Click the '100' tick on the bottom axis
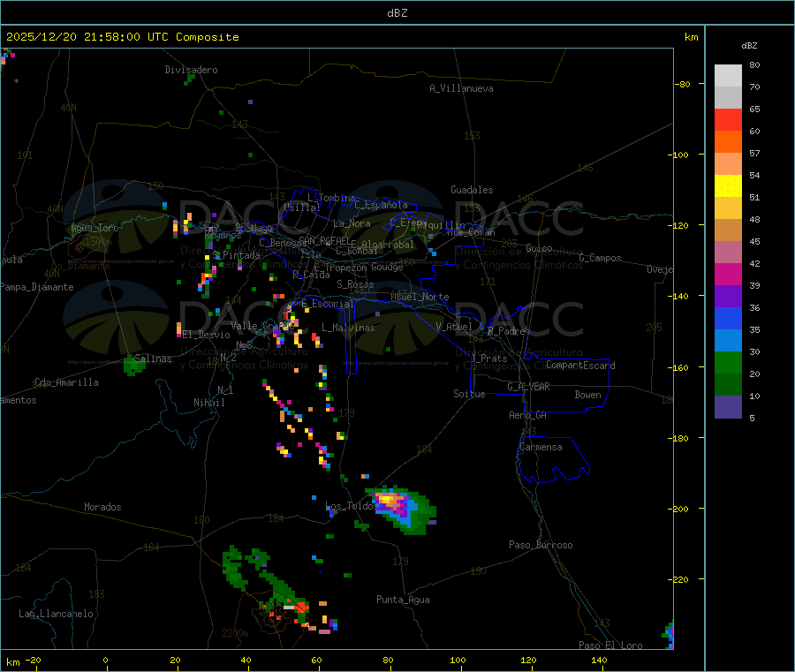Screen dimensions: 795x672 (458, 660)
